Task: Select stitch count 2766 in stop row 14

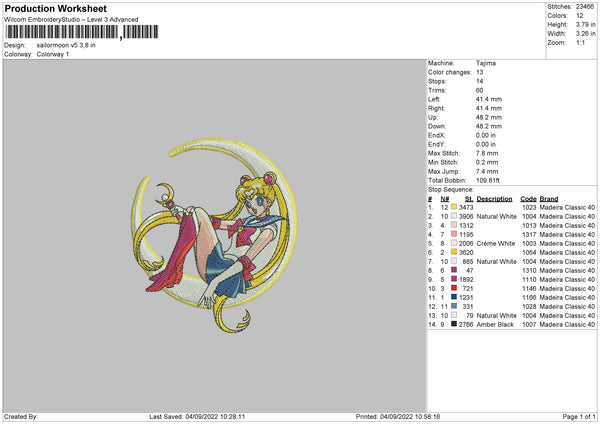Action: pos(466,325)
